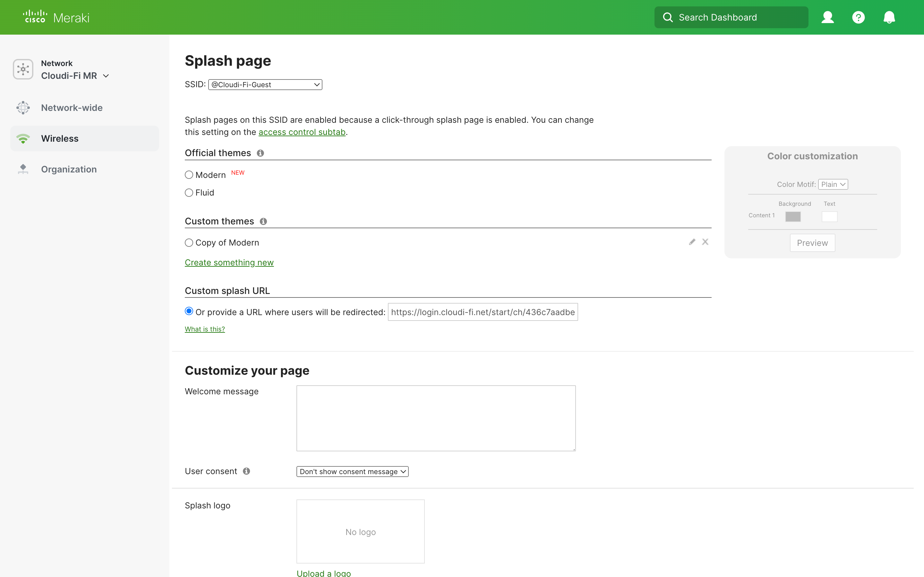924x577 pixels.
Task: Select the Modern theme radio button
Action: pyautogui.click(x=189, y=175)
